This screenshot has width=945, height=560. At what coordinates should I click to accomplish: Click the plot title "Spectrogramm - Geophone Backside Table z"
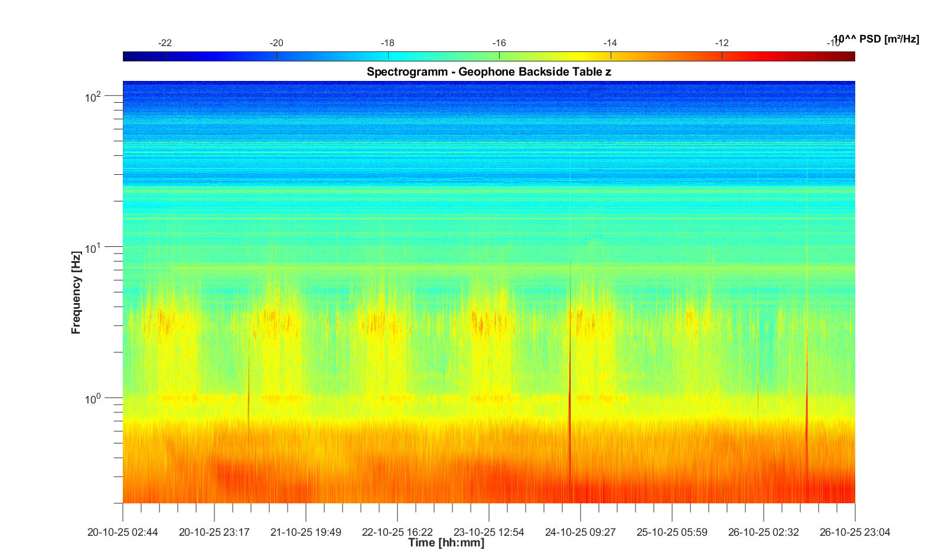(x=488, y=72)
